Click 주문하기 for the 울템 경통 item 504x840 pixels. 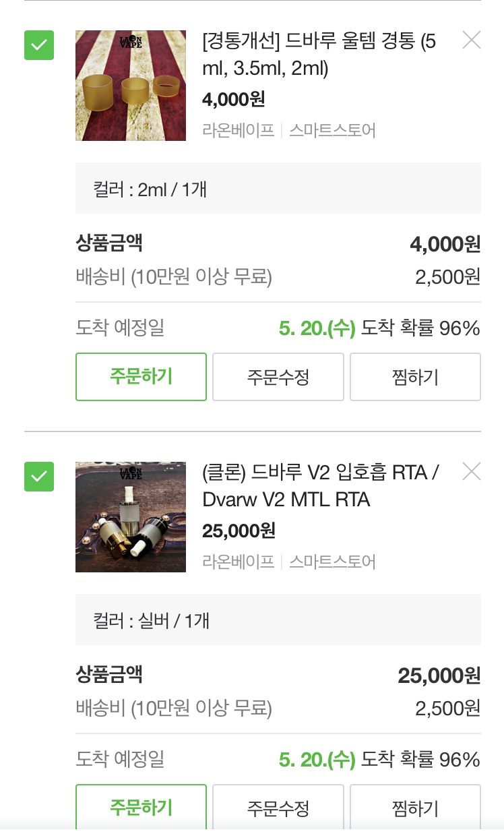click(x=141, y=377)
